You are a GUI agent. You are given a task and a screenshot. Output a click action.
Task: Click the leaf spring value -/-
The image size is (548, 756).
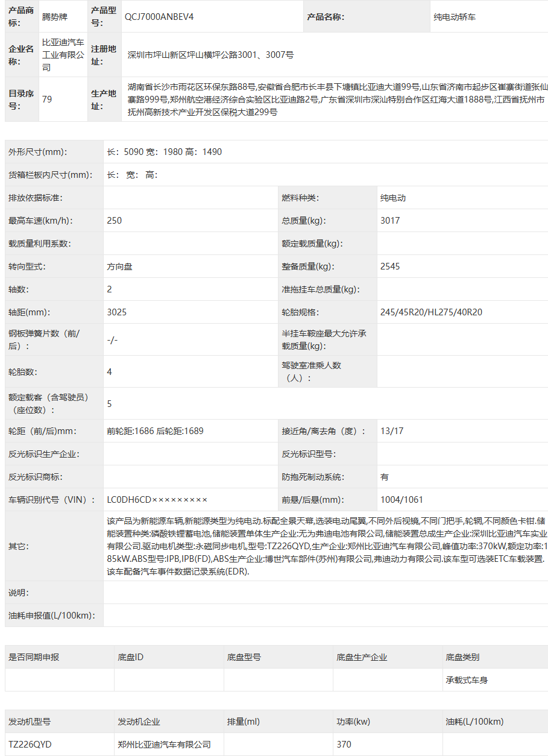click(112, 340)
